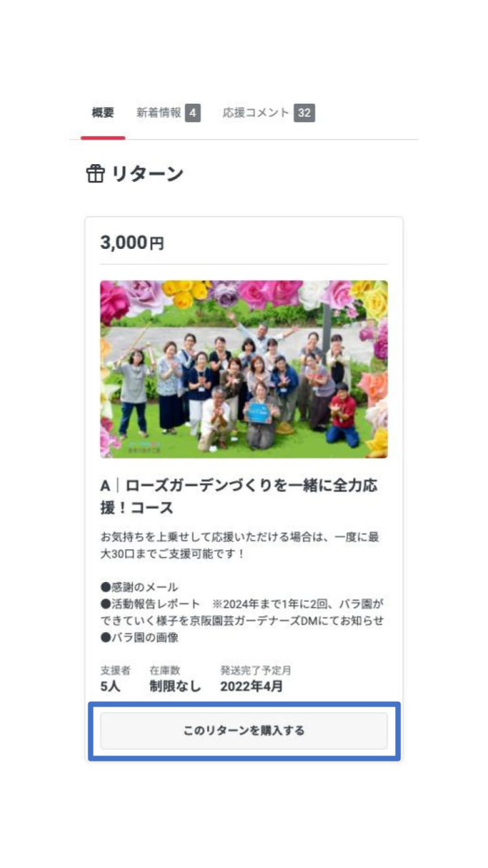Image resolution: width=488 pixels, height=868 pixels.
Task: Click the ローズガーデンづくりを一緒に全力応援!コース title
Action: pos(239,496)
